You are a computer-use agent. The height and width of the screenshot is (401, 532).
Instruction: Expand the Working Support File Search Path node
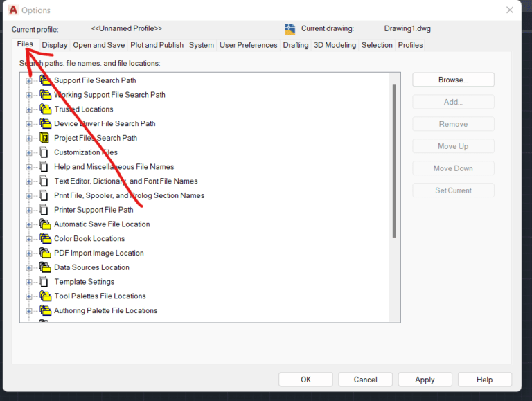pyautogui.click(x=29, y=96)
